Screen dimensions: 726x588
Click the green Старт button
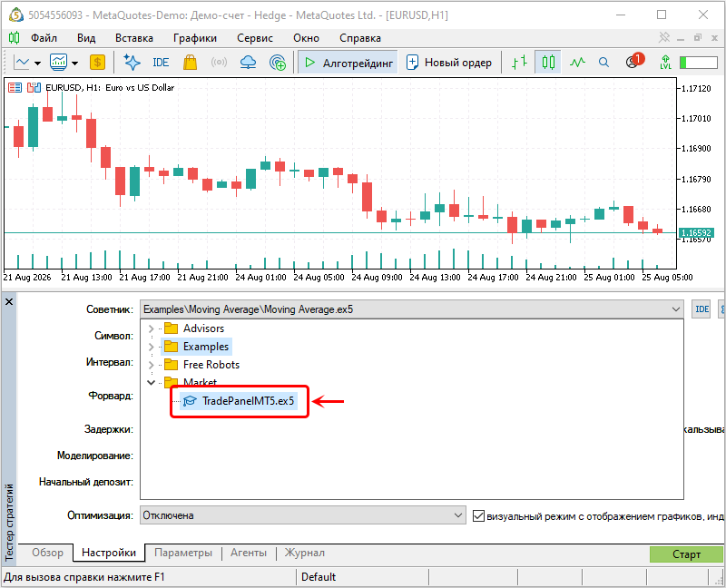686,554
